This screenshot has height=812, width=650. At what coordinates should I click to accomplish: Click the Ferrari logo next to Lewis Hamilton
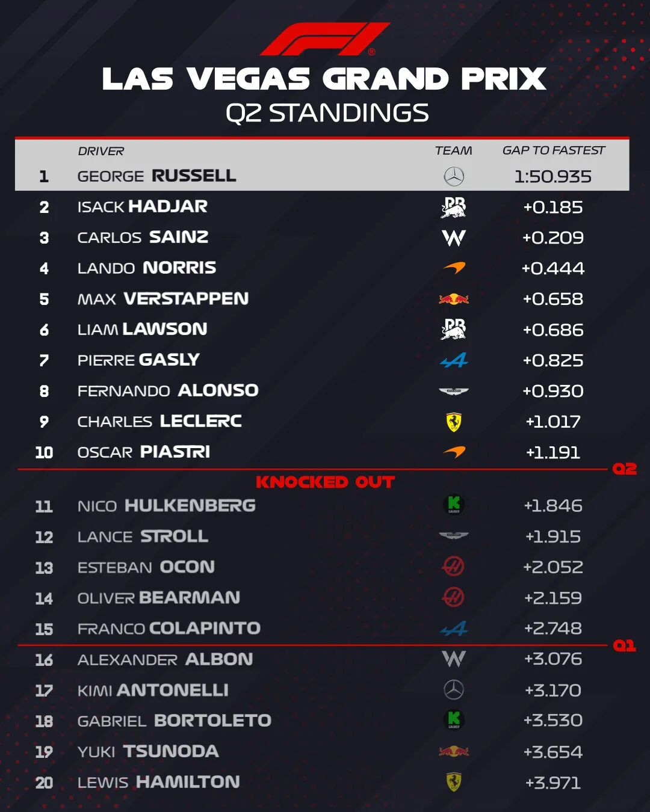tap(454, 782)
